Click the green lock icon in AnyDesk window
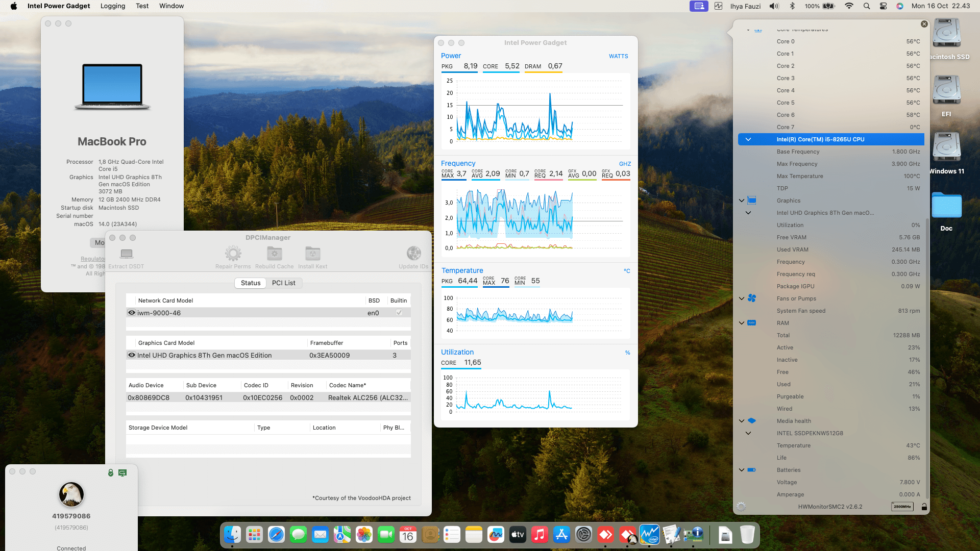 [x=110, y=473]
